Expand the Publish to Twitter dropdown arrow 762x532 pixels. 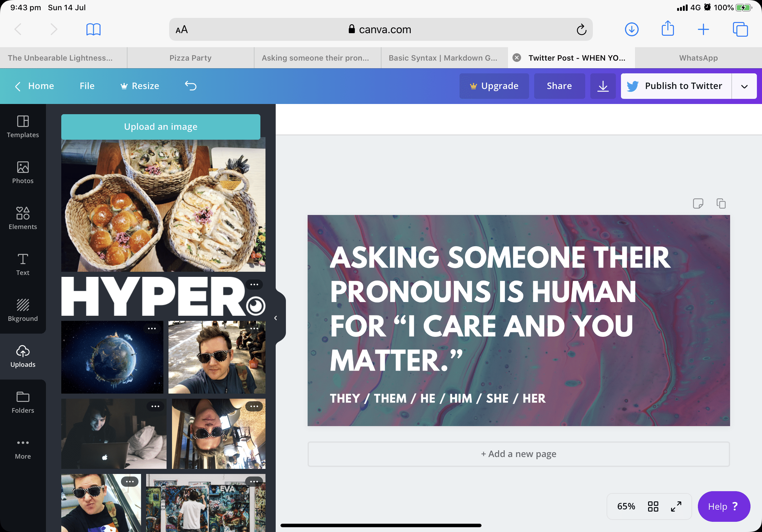744,86
